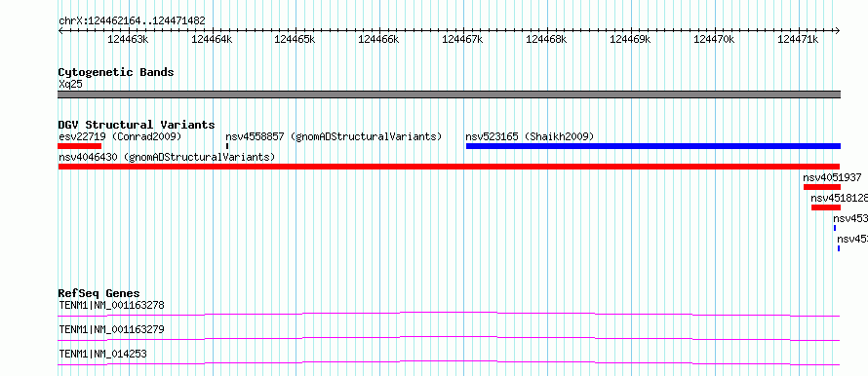Select the nsv4558857 small black variant marker
Image resolution: width=868 pixels, height=376 pixels.
click(x=227, y=146)
